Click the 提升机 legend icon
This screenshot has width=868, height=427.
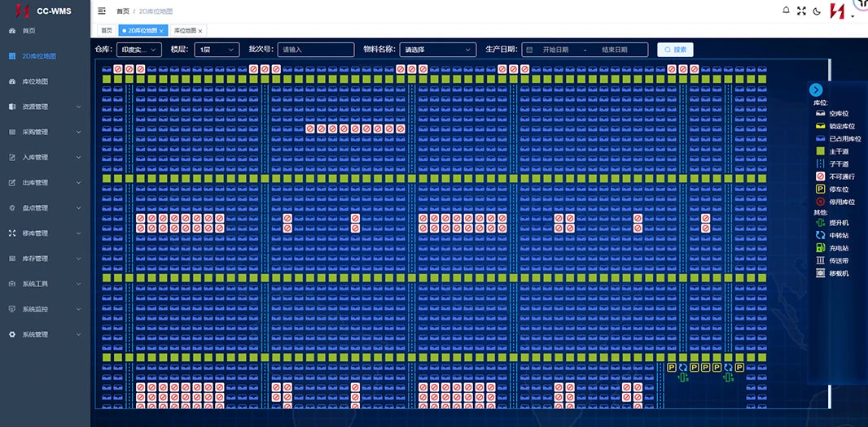pyautogui.click(x=821, y=223)
